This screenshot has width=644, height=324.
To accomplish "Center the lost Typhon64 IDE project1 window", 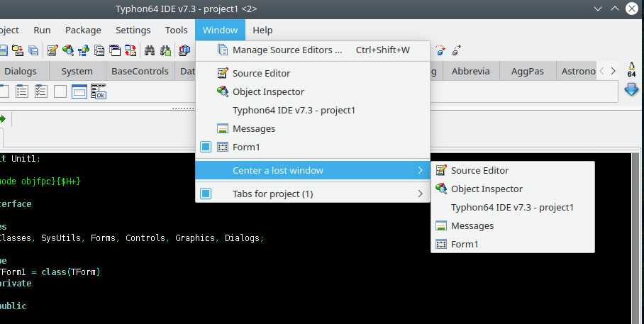I will pyautogui.click(x=513, y=208).
